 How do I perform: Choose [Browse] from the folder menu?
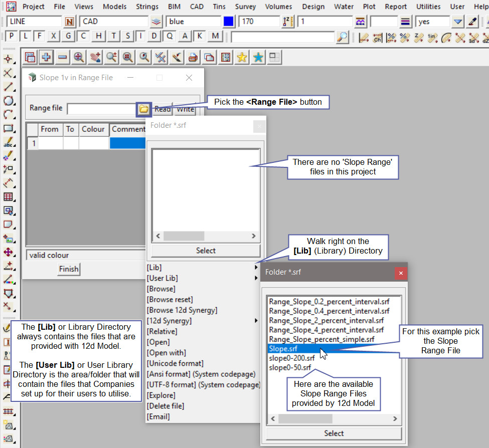click(x=161, y=289)
